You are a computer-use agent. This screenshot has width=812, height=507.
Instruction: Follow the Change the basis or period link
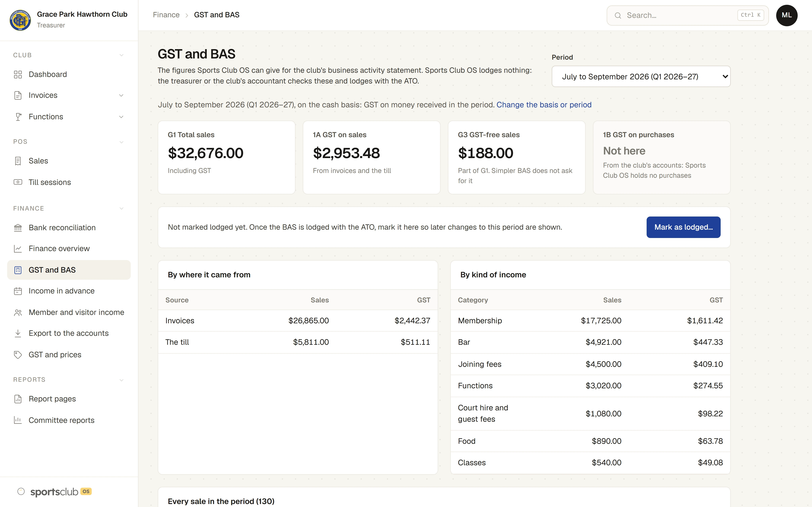point(544,105)
